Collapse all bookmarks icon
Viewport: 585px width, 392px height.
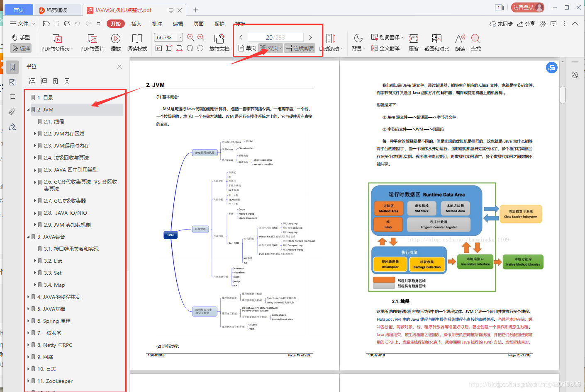(44, 81)
